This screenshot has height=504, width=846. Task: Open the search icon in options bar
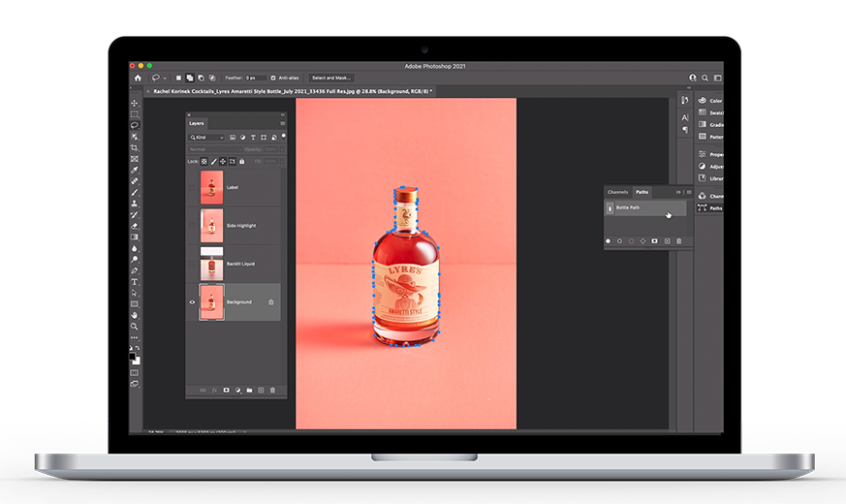click(705, 79)
